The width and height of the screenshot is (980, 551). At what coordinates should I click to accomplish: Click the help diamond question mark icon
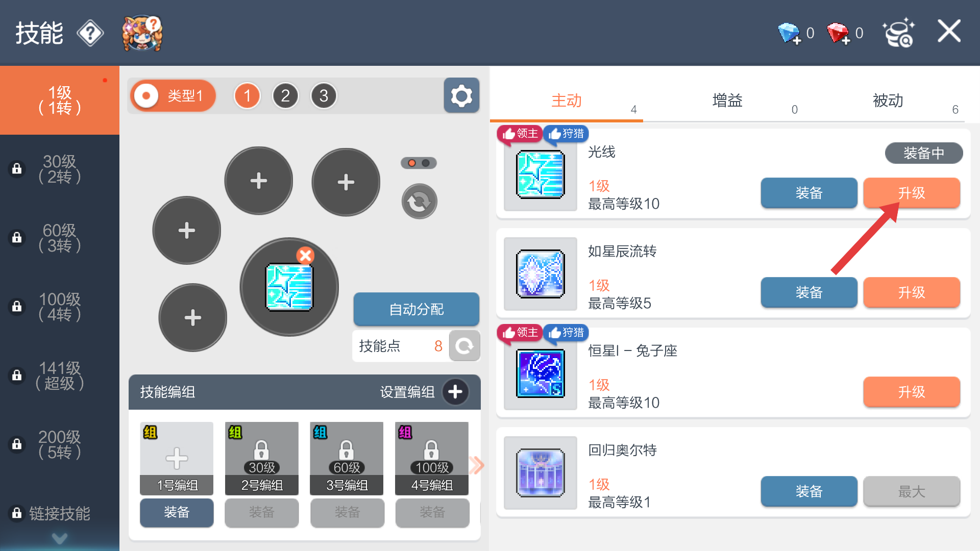[x=90, y=34]
